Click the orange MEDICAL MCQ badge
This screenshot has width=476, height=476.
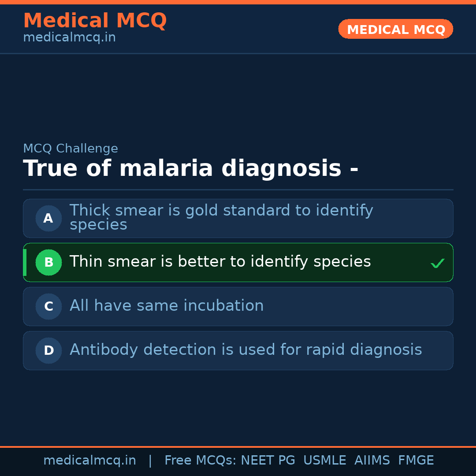[x=395, y=29]
